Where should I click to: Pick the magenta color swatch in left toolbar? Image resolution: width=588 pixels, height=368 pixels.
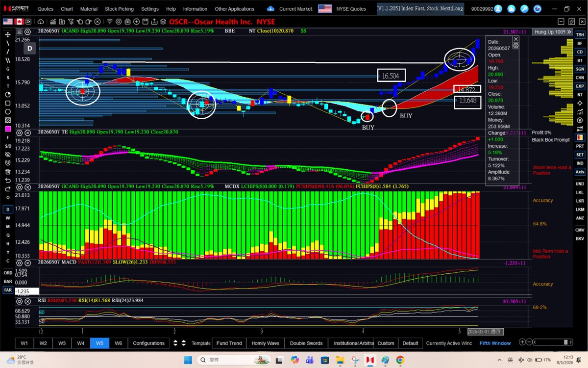click(x=8, y=129)
